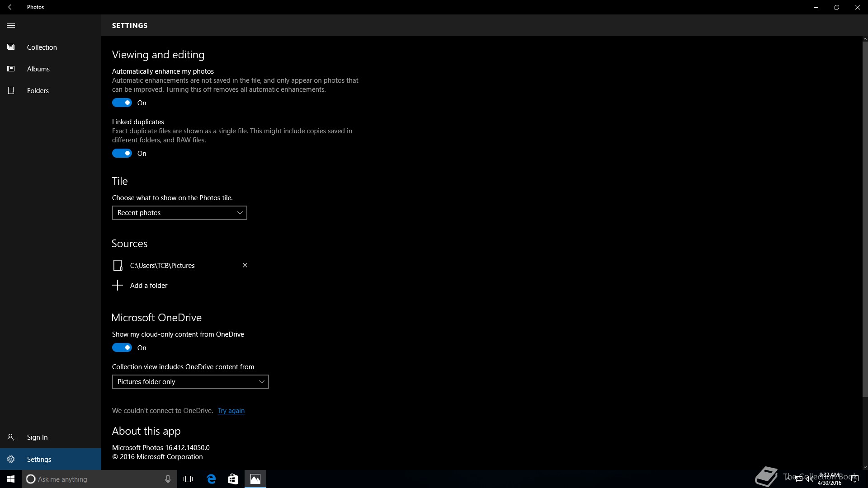Open the Folders section

[x=51, y=90]
